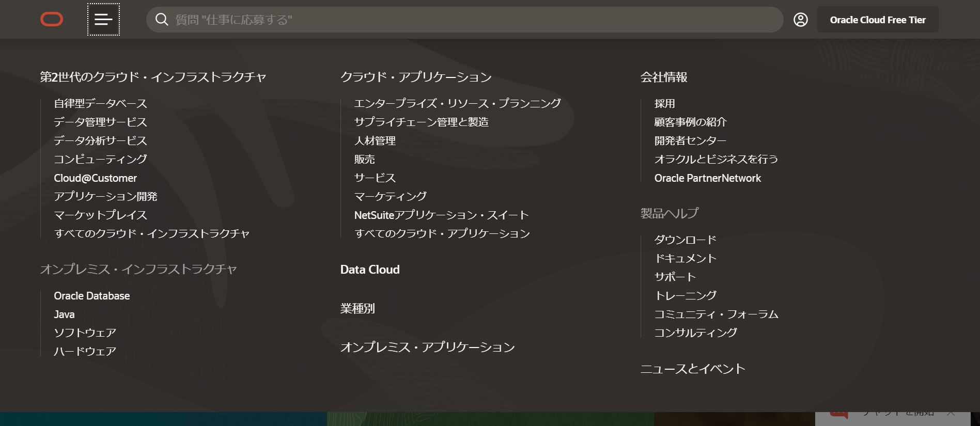Open Cloud@Customer link

[x=95, y=178]
